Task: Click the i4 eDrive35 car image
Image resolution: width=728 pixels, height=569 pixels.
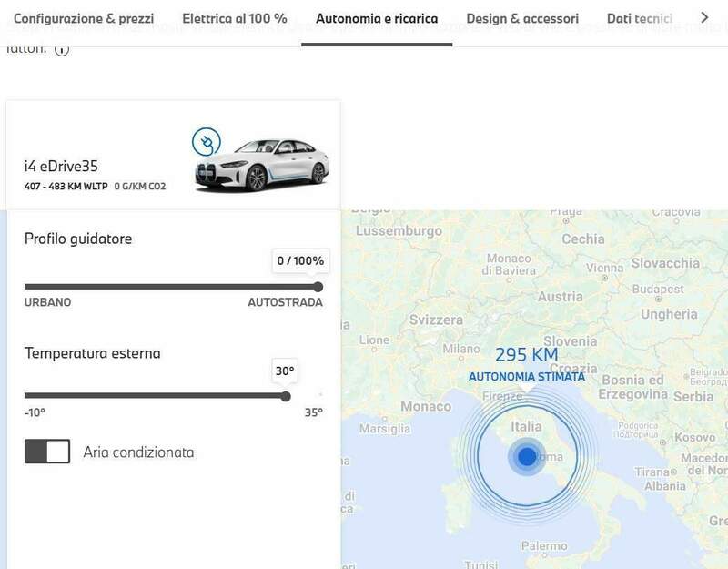Action: tap(262, 165)
